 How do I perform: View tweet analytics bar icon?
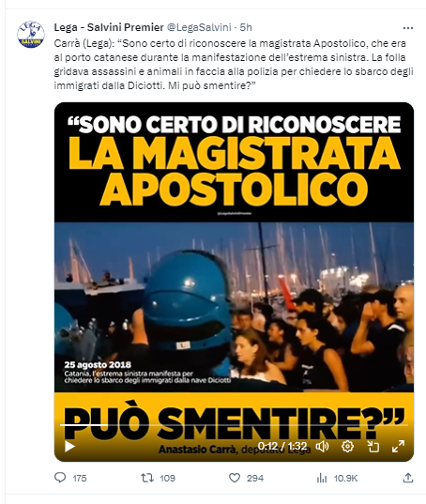pos(322,479)
